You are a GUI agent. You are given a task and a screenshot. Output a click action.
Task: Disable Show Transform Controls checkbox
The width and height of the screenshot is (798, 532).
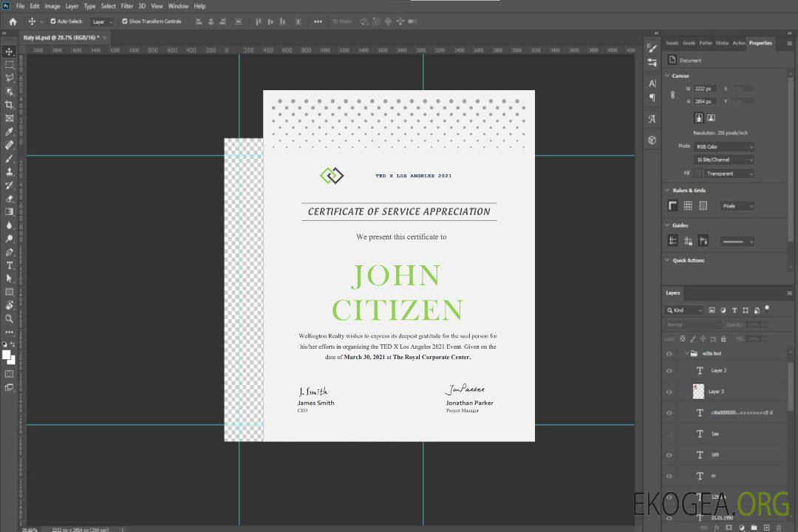tap(125, 21)
